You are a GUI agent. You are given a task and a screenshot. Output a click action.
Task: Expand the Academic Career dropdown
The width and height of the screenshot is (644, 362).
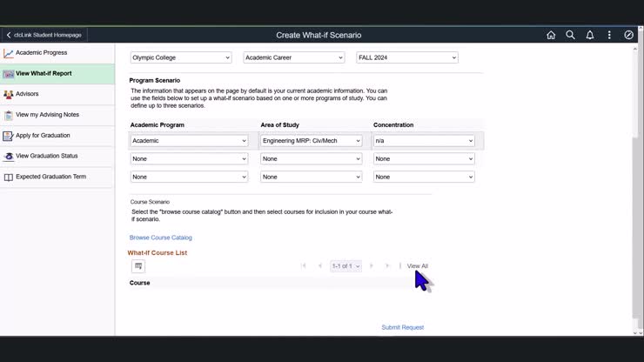point(293,57)
